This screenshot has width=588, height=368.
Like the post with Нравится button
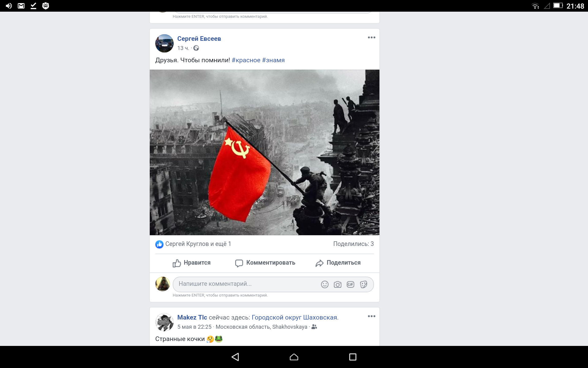coord(192,263)
